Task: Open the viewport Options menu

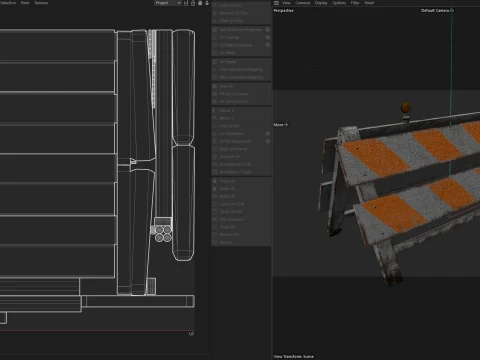Action: point(339,3)
